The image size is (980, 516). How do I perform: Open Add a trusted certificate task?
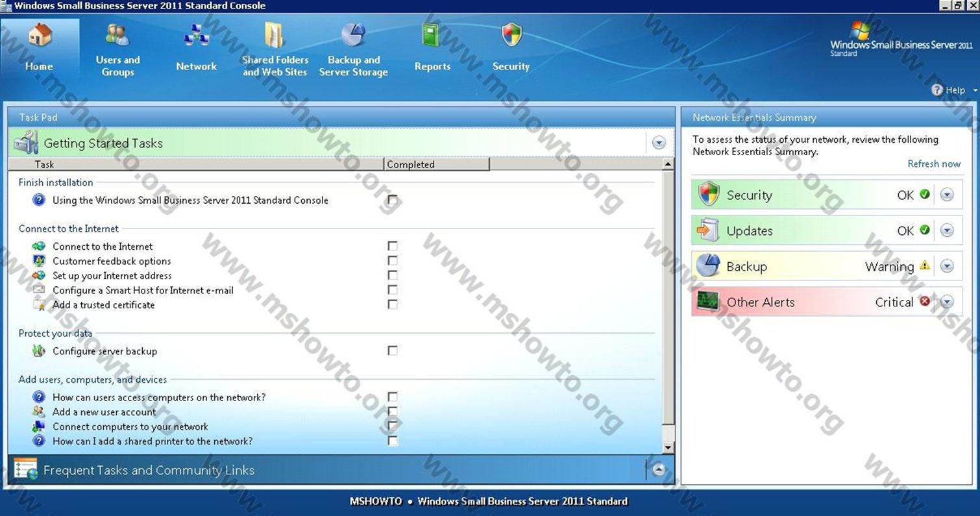click(103, 305)
